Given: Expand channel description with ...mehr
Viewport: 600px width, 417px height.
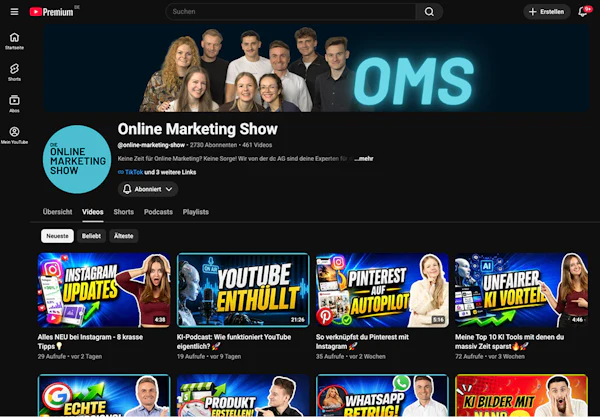Looking at the screenshot, I should (364, 159).
